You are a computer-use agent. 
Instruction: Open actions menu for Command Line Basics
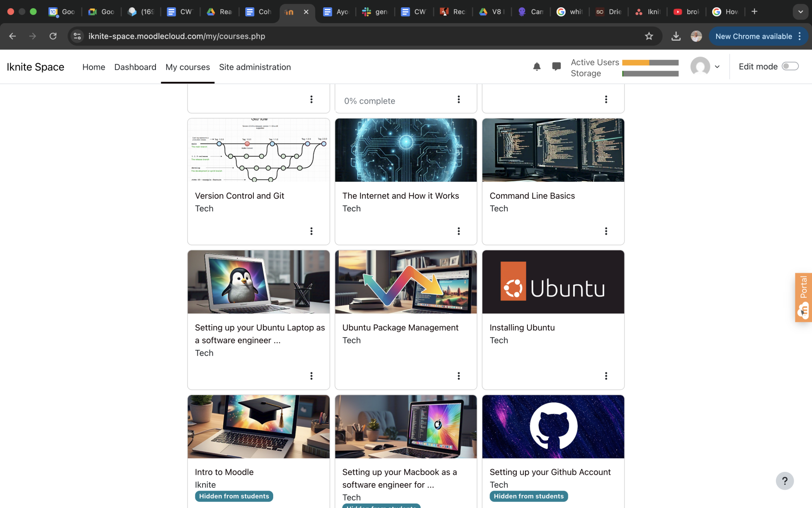point(606,231)
